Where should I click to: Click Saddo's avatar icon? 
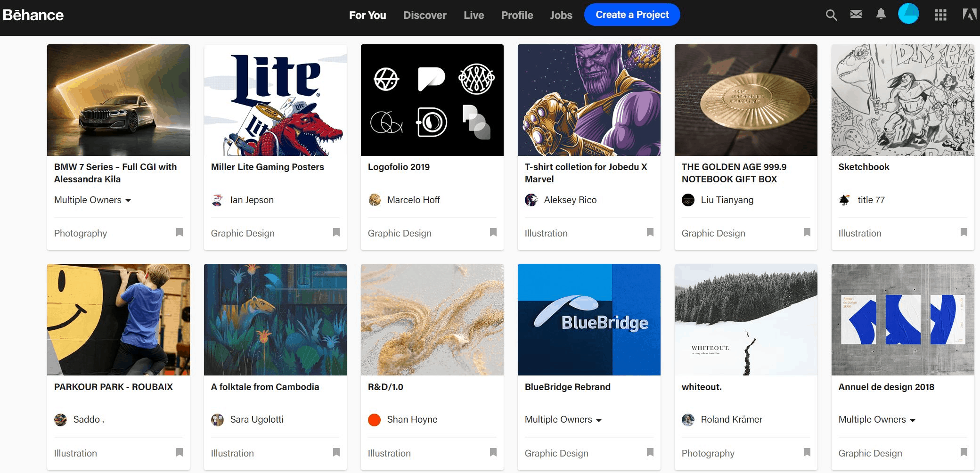pos(60,420)
